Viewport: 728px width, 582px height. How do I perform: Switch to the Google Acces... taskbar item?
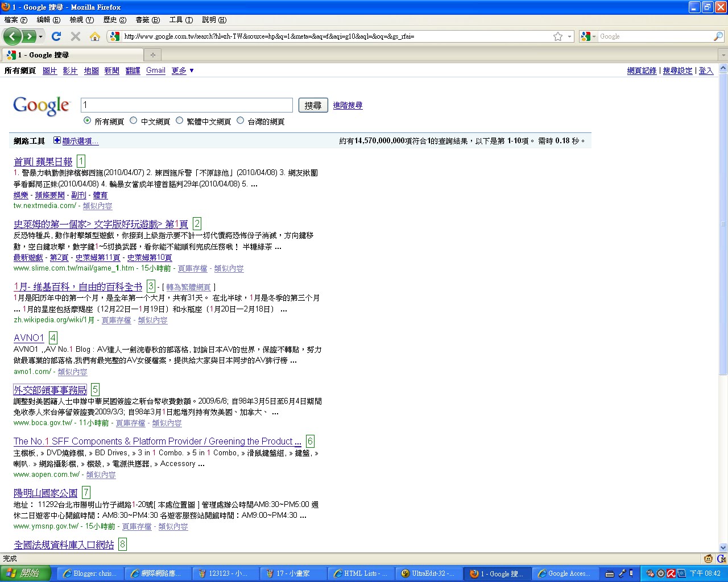pos(564,573)
